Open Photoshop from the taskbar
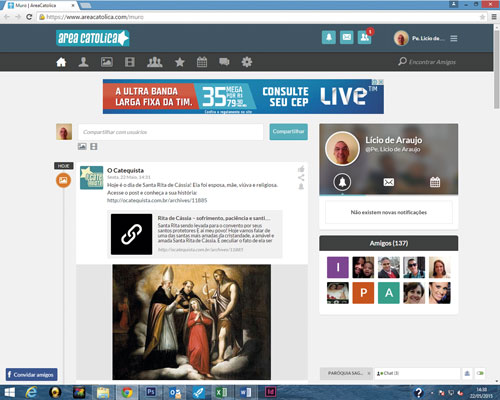500x400 pixels. point(151,392)
